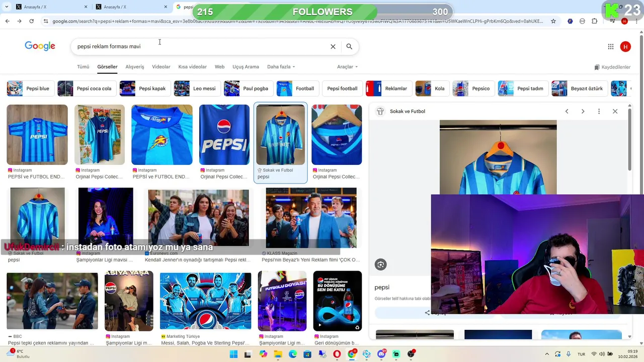Open Sokak ve Futbol source link in panel
644x362 pixels.
coord(408,111)
